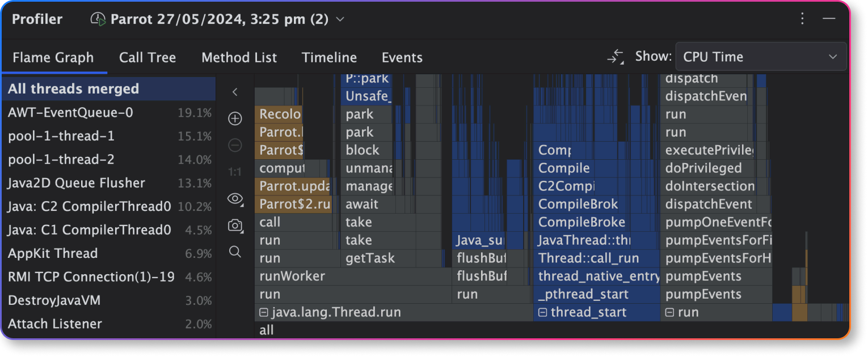The height and width of the screenshot is (357, 868).
Task: Take a screenshot using the camera icon
Action: pyautogui.click(x=235, y=226)
